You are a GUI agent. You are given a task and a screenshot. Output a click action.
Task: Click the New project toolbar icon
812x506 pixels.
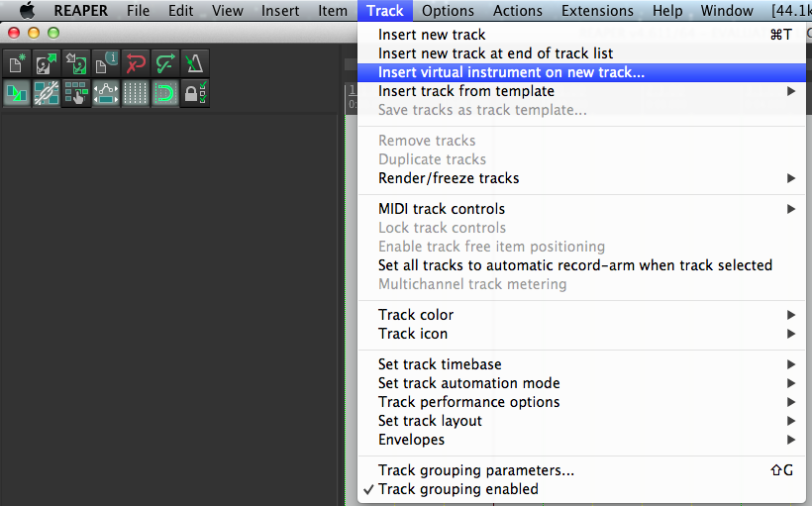pos(17,63)
